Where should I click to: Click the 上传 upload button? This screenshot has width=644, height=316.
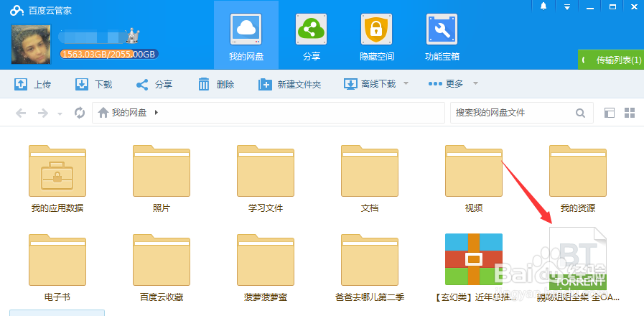[x=33, y=85]
